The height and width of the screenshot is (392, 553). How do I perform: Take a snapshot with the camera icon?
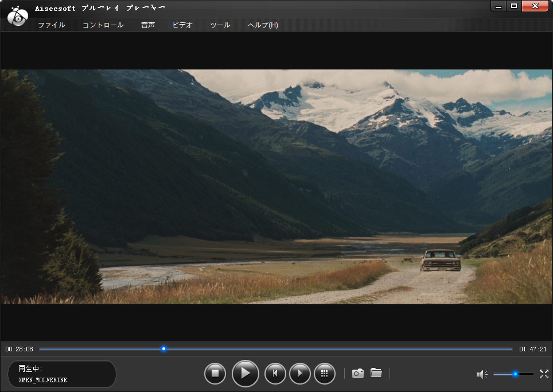[358, 373]
